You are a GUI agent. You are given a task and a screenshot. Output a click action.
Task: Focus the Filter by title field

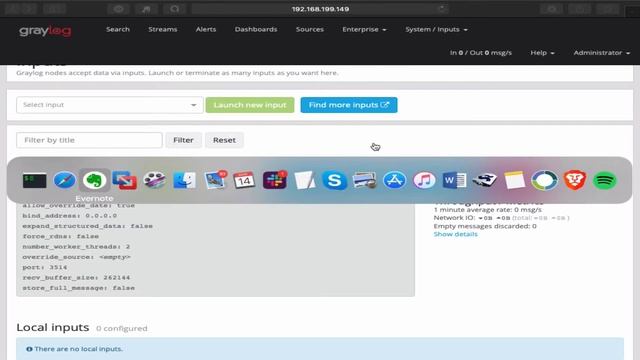coord(89,140)
